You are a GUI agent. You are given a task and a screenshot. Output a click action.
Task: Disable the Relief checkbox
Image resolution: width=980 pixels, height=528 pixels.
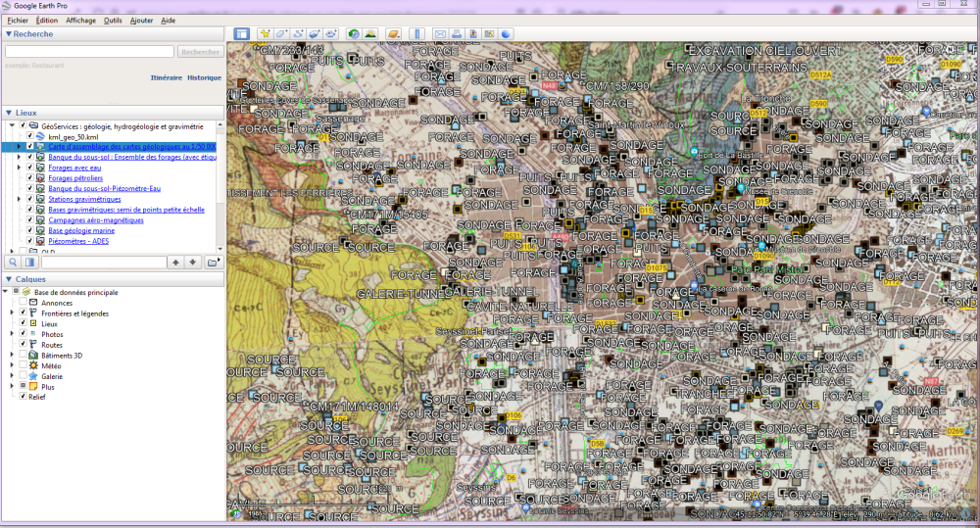click(x=23, y=397)
